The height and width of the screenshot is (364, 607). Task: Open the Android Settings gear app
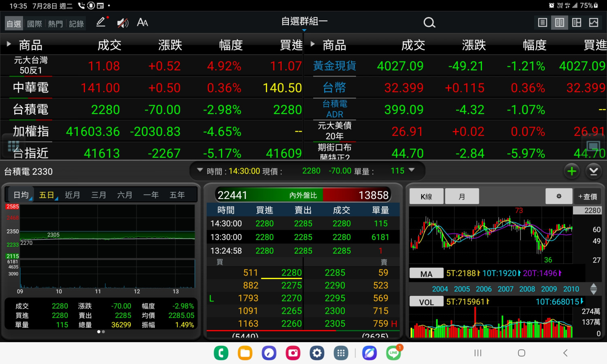(317, 353)
